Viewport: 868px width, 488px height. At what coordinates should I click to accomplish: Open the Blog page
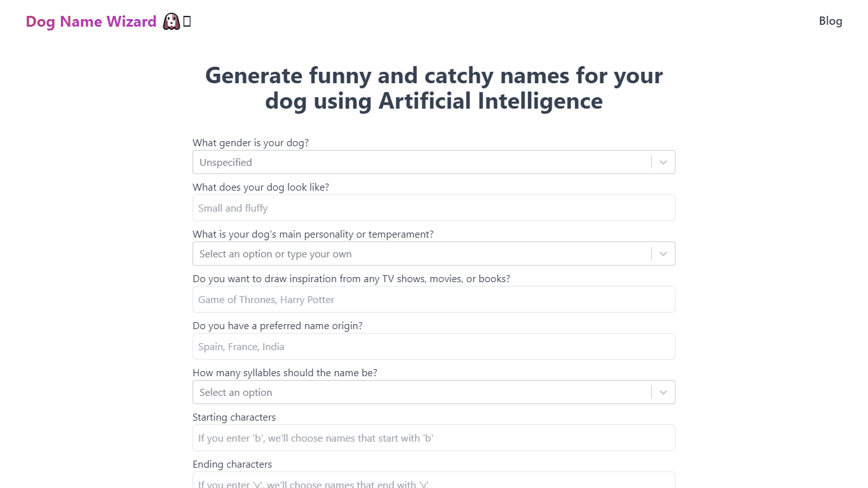pos(831,21)
